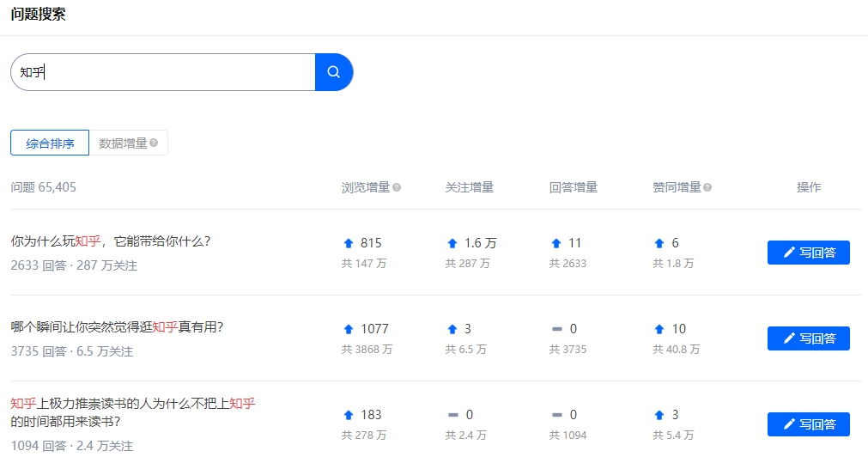Click pencil icon in second 写回答 button
868x457 pixels.
click(x=789, y=338)
